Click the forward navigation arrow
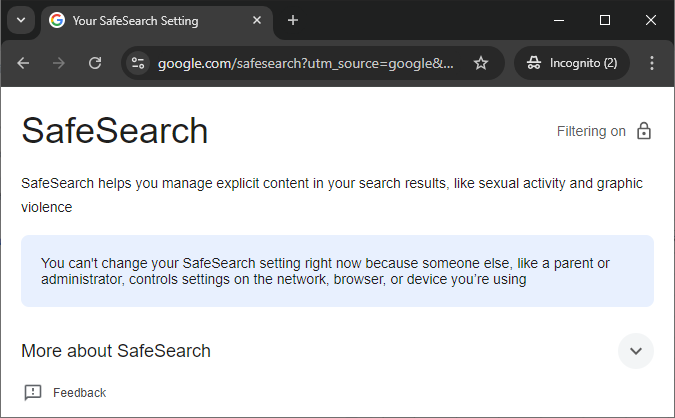675x418 pixels. pos(59,63)
